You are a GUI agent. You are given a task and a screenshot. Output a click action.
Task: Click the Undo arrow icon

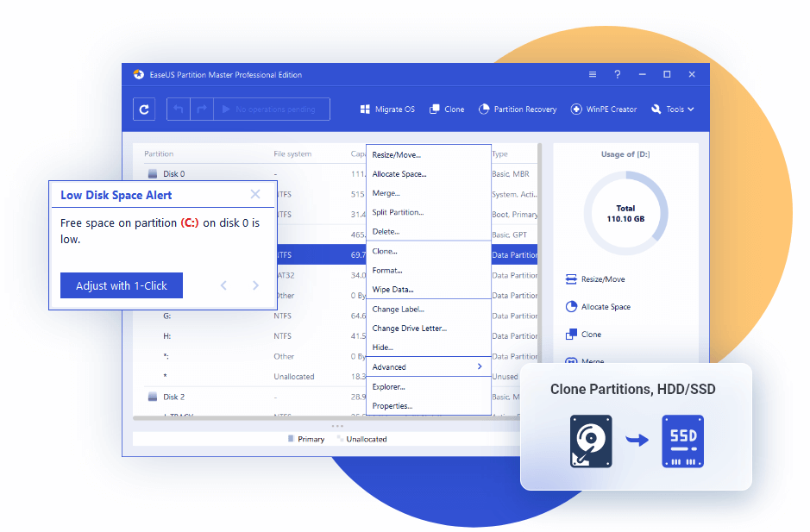point(179,110)
